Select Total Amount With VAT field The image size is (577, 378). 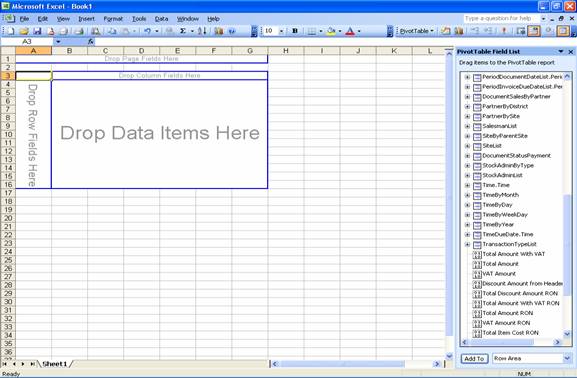pos(513,254)
